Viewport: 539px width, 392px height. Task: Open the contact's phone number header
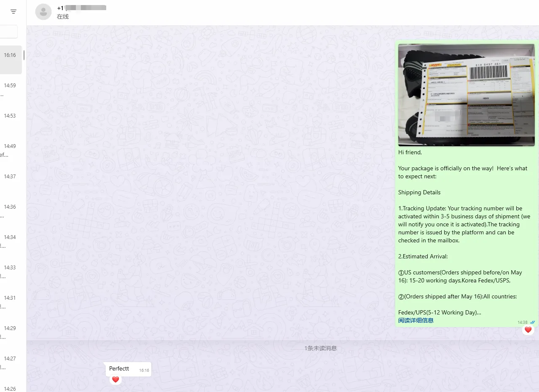pos(82,8)
